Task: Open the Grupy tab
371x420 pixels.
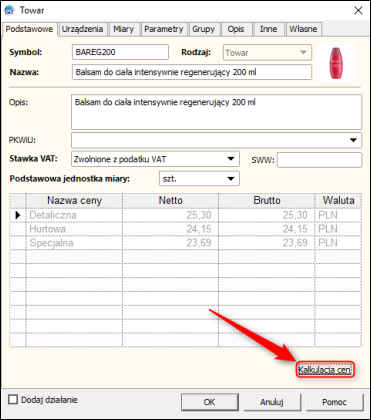Action: click(x=203, y=29)
